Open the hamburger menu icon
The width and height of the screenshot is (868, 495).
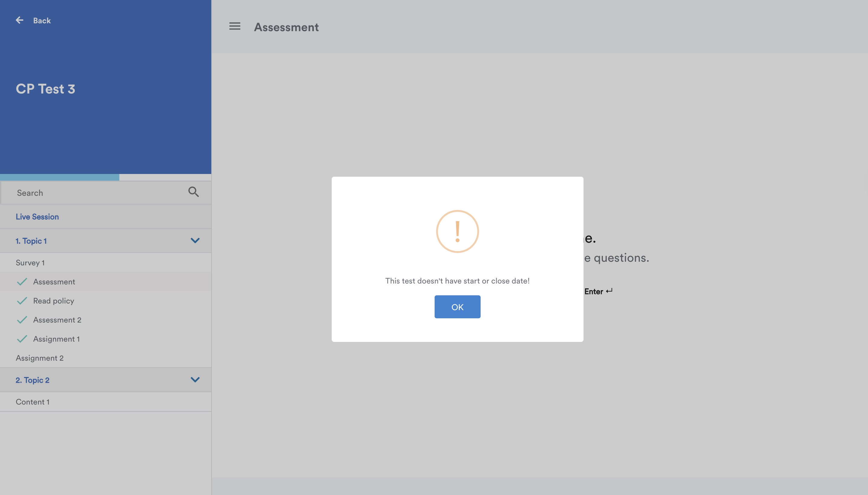[235, 26]
